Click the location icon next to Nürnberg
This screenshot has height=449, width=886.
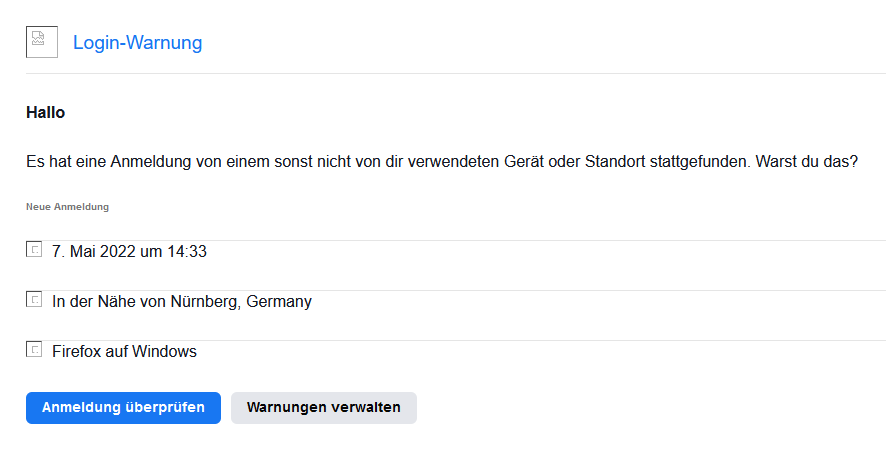(x=34, y=300)
